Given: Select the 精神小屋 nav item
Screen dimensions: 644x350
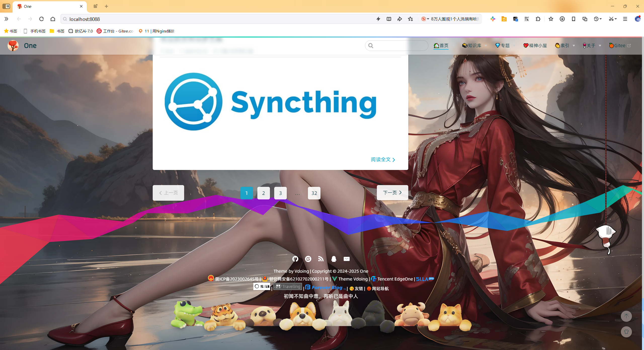Looking at the screenshot, I should 535,46.
